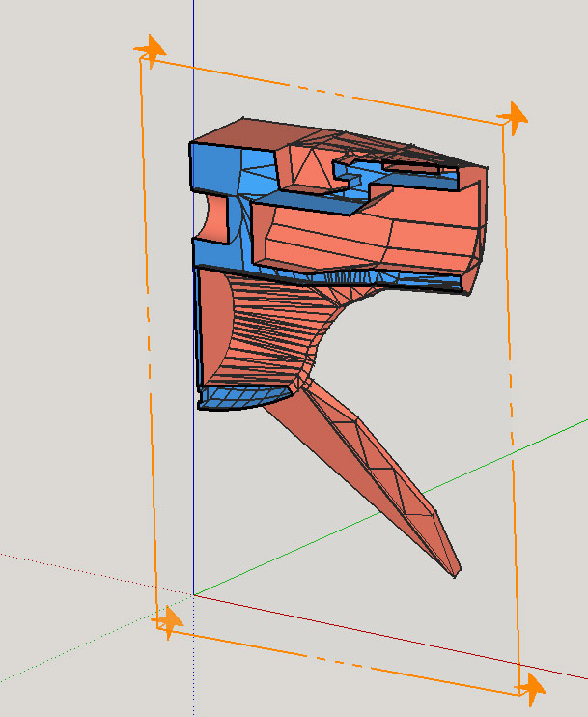Click the pointed tip of the spike
Image resolution: width=588 pixels, height=717 pixels.
click(x=457, y=576)
